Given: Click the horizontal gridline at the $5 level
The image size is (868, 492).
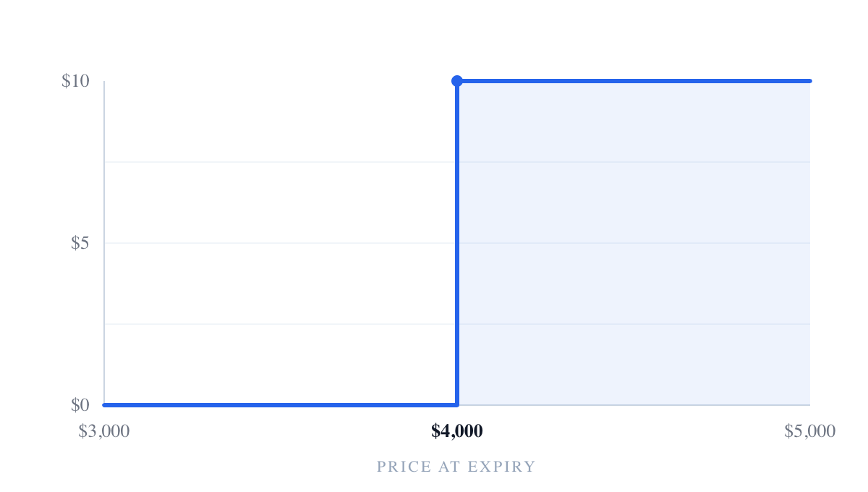Looking at the screenshot, I should [457, 243].
